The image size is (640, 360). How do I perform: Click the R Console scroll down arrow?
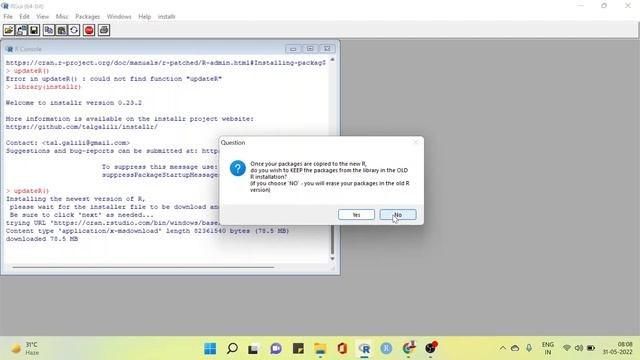click(x=332, y=259)
